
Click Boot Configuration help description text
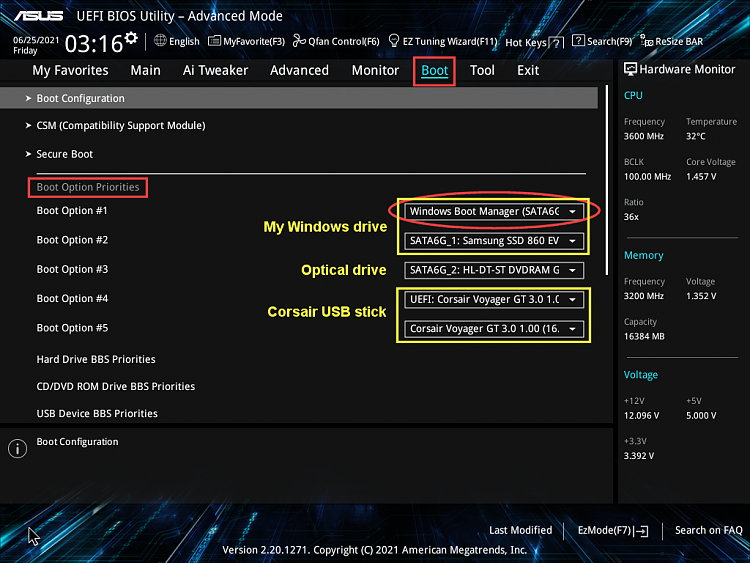[x=77, y=442]
